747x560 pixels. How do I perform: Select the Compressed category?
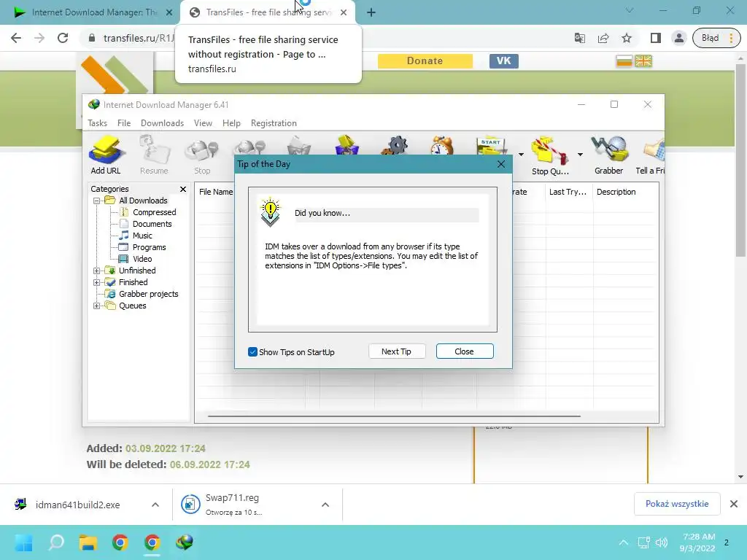pyautogui.click(x=154, y=212)
